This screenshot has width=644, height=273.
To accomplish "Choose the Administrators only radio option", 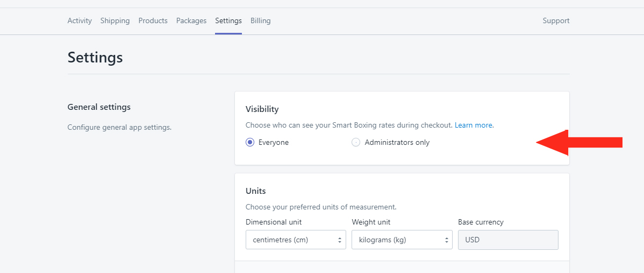I will [x=356, y=142].
